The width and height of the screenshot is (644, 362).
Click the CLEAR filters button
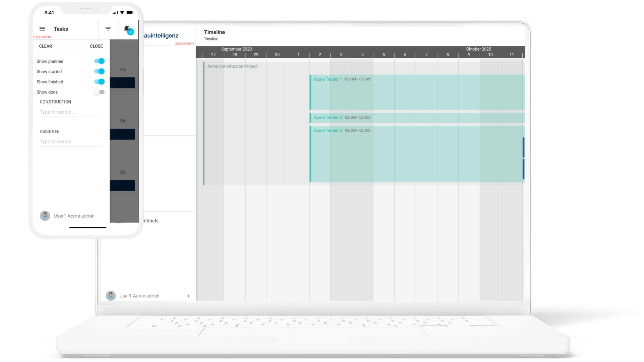[45, 46]
